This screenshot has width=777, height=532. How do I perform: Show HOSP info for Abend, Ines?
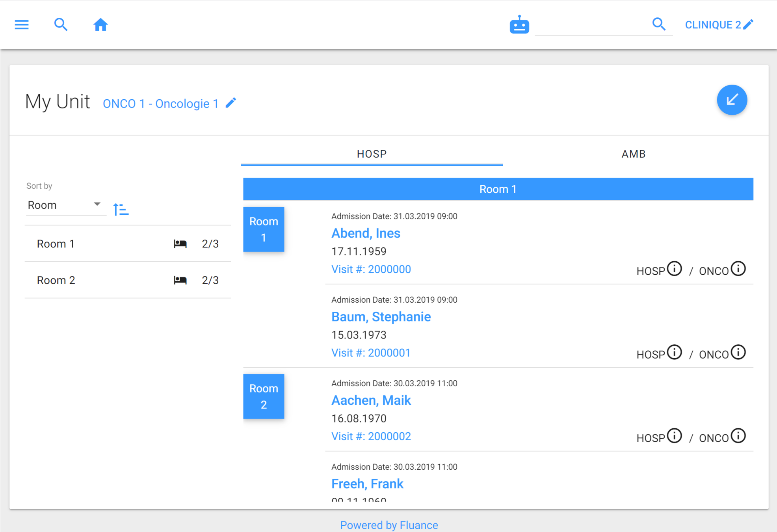pos(675,269)
